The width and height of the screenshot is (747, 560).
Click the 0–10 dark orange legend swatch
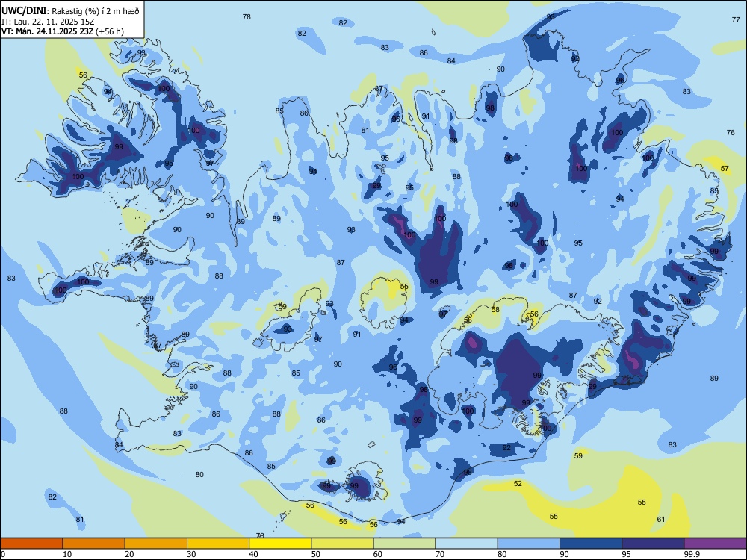31,544
